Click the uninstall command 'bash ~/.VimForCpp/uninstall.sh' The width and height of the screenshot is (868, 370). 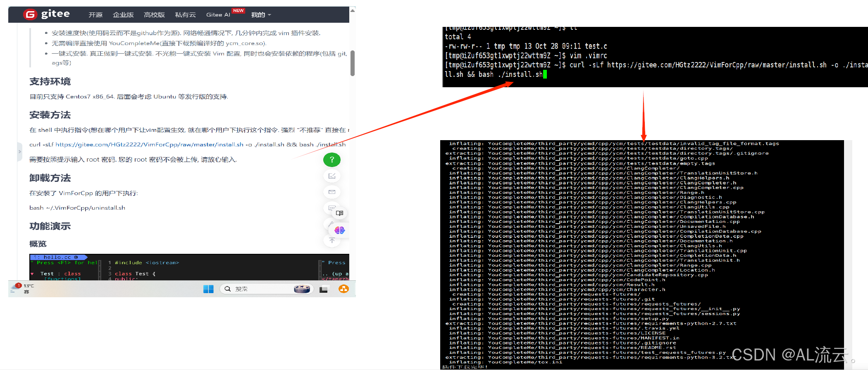(x=77, y=208)
